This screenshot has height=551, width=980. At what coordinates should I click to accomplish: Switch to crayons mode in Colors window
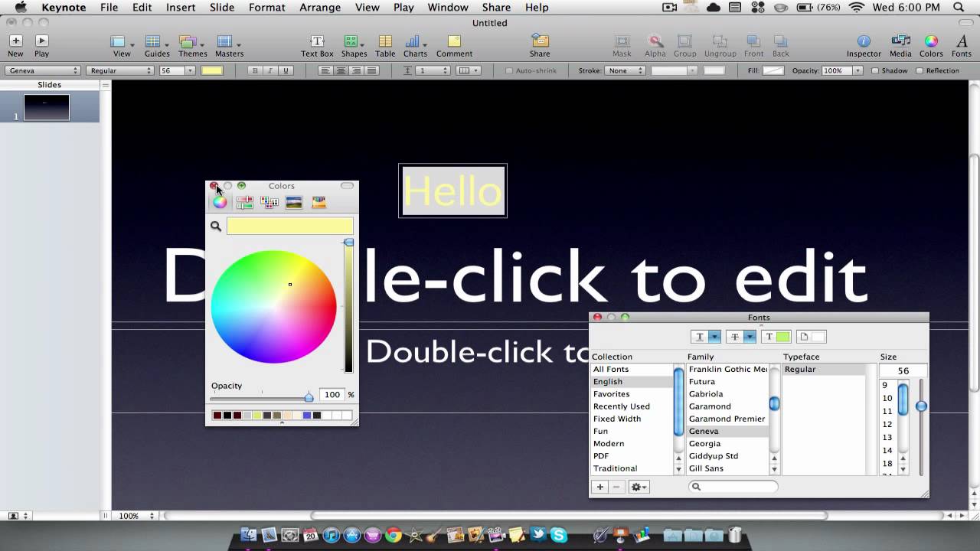[318, 202]
